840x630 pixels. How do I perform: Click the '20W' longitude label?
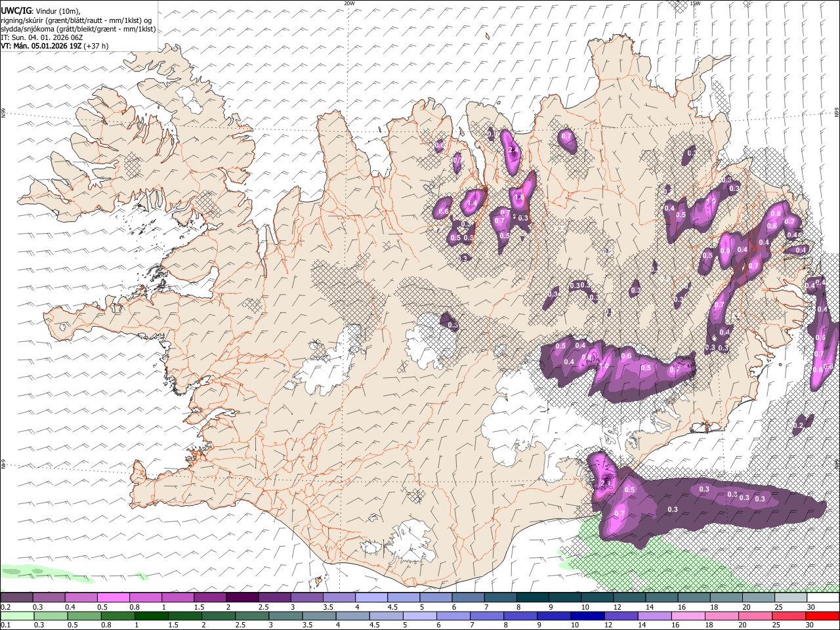349,3
